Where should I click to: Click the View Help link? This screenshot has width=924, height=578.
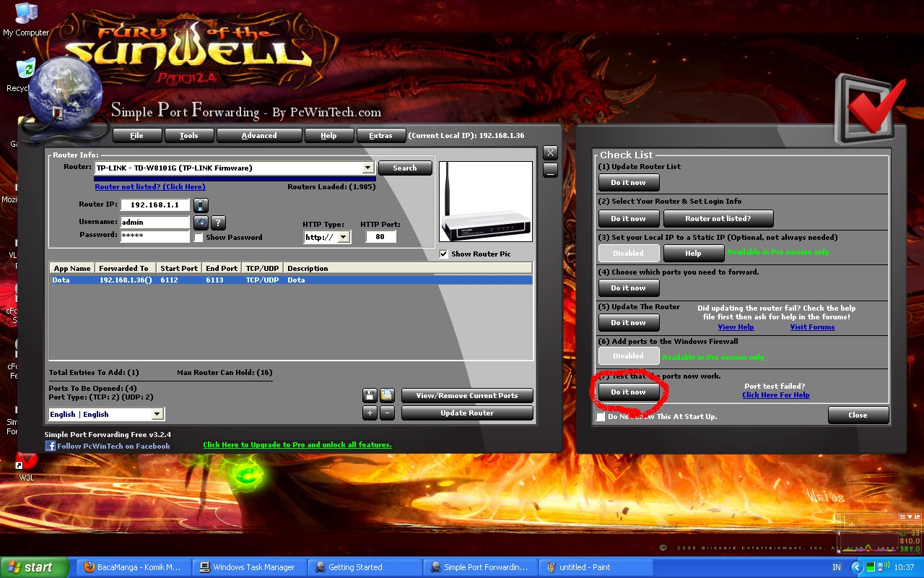pyautogui.click(x=736, y=327)
